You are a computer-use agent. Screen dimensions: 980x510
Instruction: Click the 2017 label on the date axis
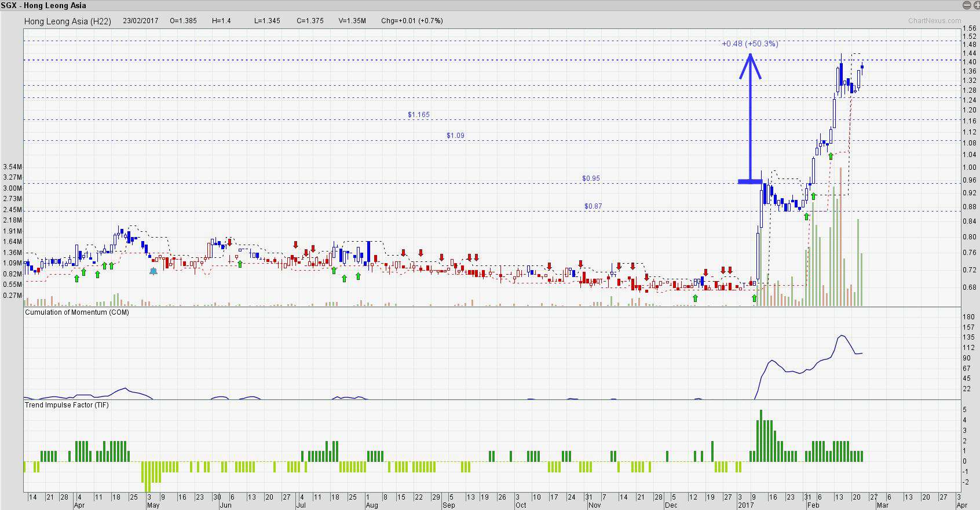click(746, 505)
